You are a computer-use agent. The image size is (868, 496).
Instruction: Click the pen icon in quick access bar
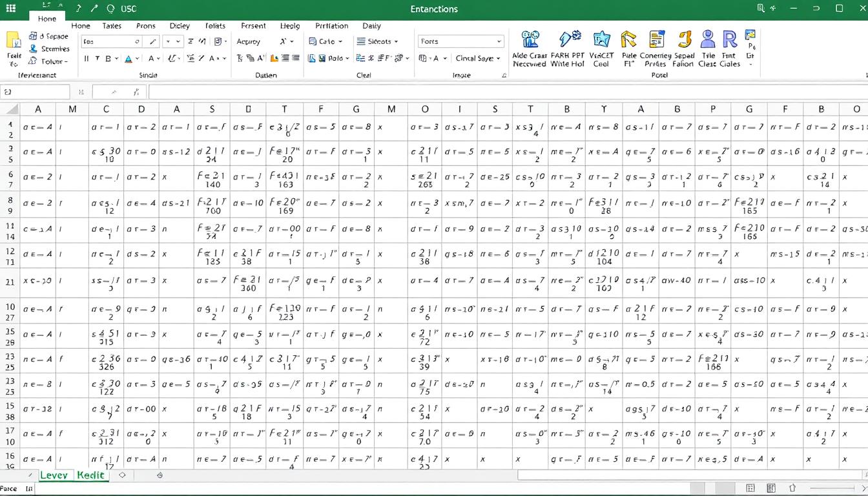coord(94,9)
